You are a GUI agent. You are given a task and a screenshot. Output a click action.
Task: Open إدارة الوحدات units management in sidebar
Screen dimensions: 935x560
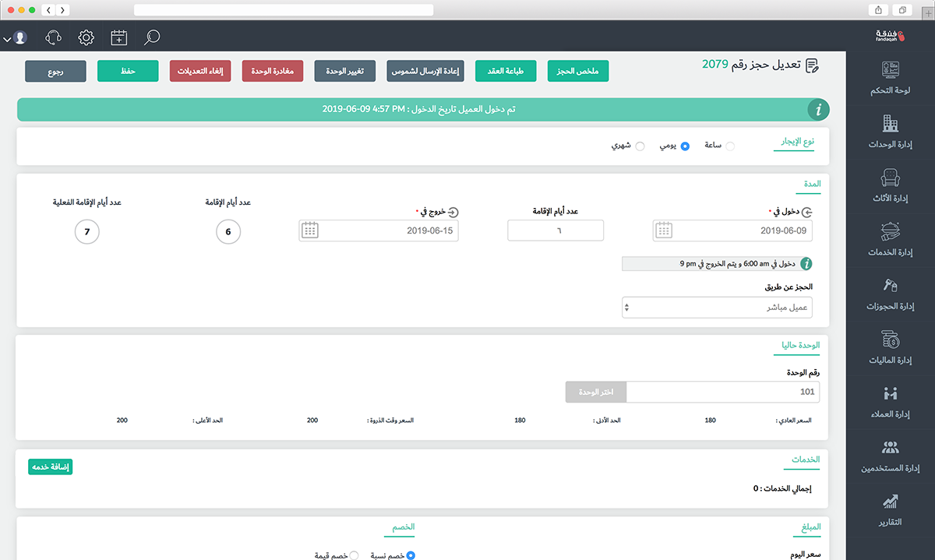pyautogui.click(x=890, y=132)
